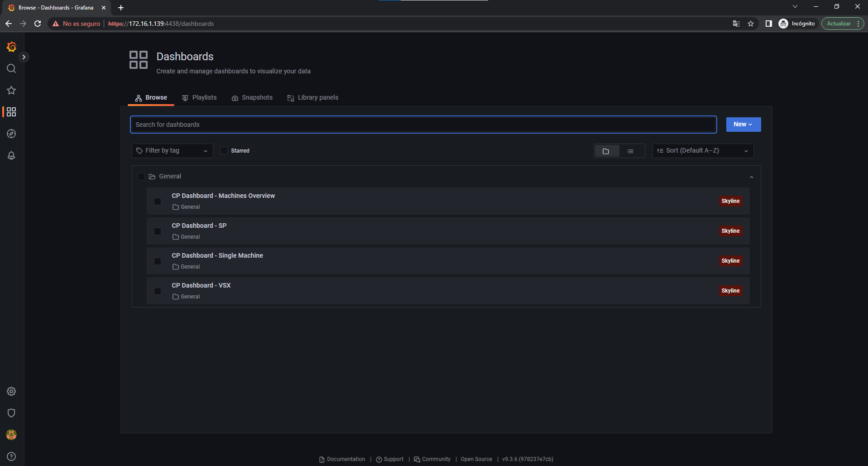
Task: Click the General folder heading
Action: click(170, 176)
